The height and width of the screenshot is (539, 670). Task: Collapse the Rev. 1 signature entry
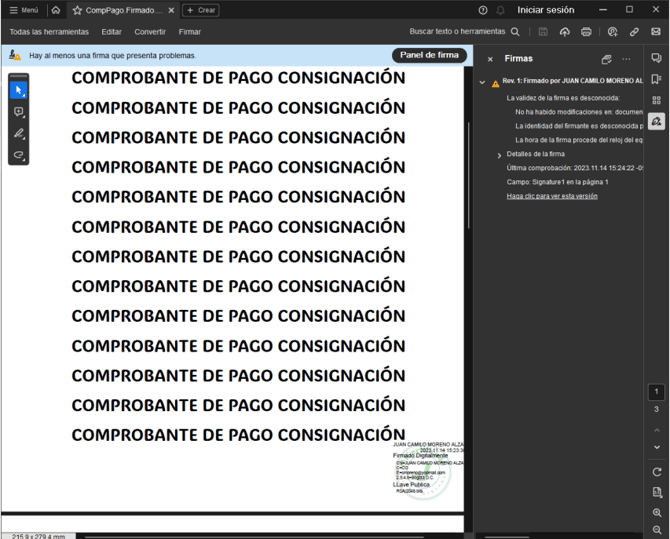pos(483,83)
